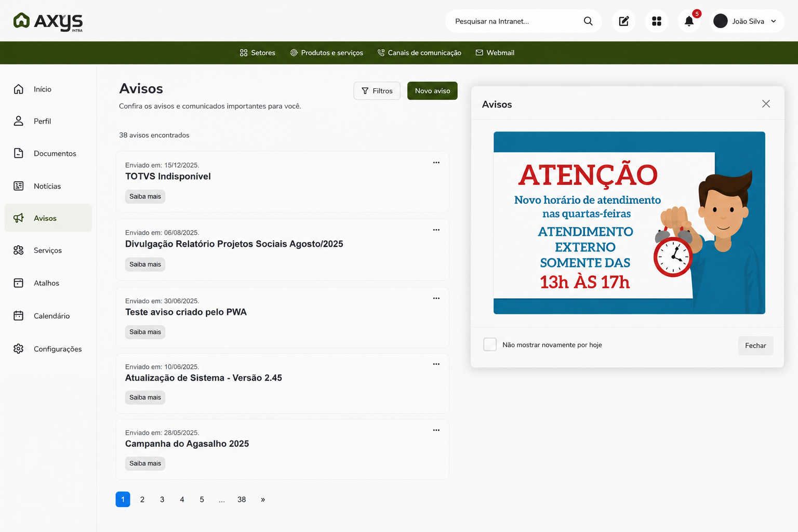Go to Notícias in the sidebar
This screenshot has height=532, width=798.
[x=48, y=186]
